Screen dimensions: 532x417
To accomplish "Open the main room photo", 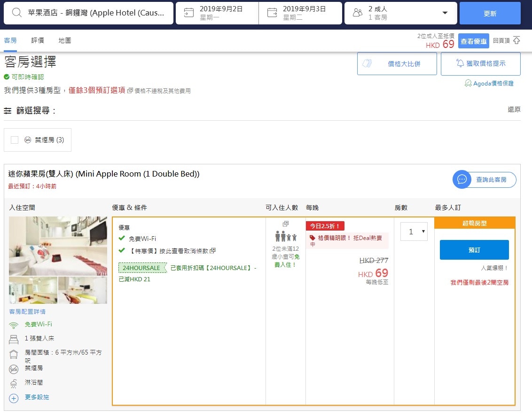I will 58,246.
